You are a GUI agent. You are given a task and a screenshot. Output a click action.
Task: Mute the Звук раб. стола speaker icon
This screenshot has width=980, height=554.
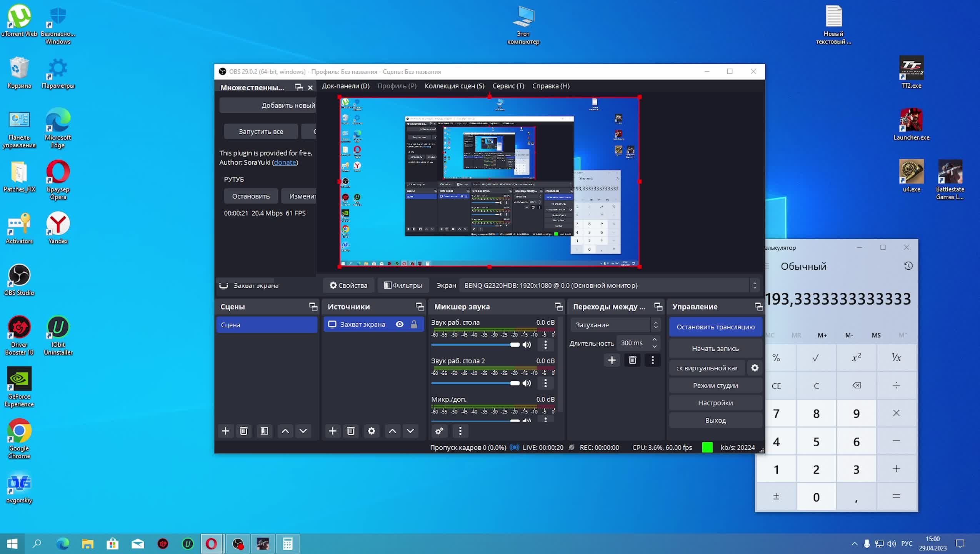coord(527,345)
